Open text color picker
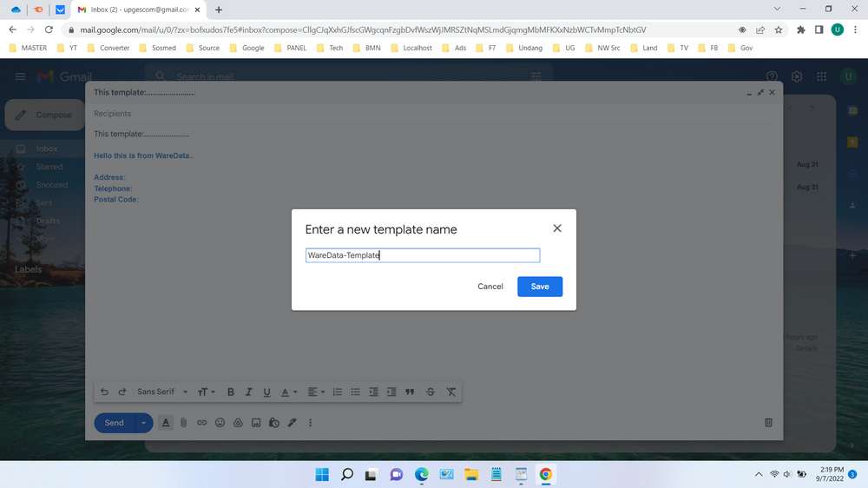868x488 pixels. click(288, 392)
